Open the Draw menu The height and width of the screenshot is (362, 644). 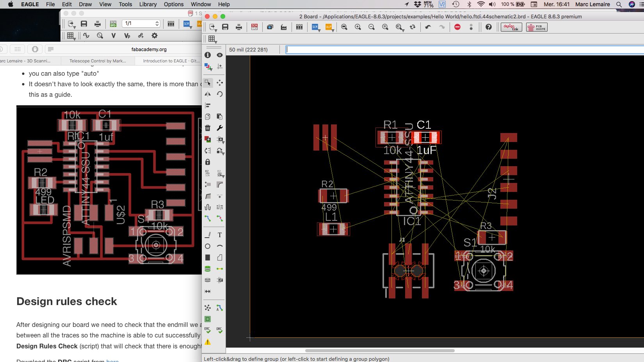click(x=85, y=4)
